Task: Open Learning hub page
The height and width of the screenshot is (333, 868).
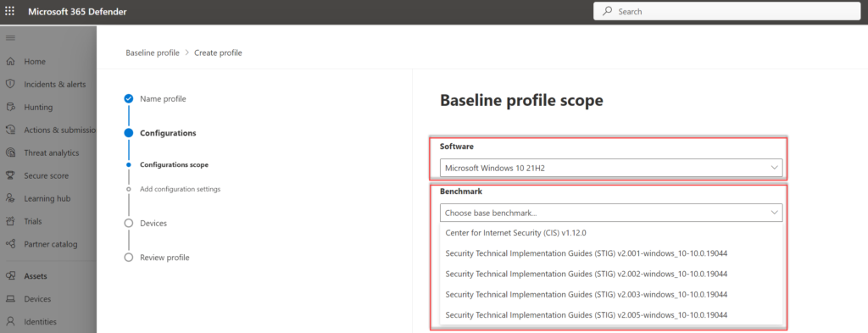Action: click(x=47, y=198)
